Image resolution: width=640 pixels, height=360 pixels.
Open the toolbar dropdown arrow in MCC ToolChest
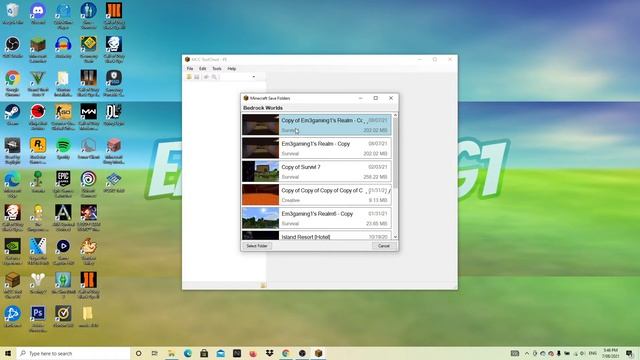click(253, 77)
